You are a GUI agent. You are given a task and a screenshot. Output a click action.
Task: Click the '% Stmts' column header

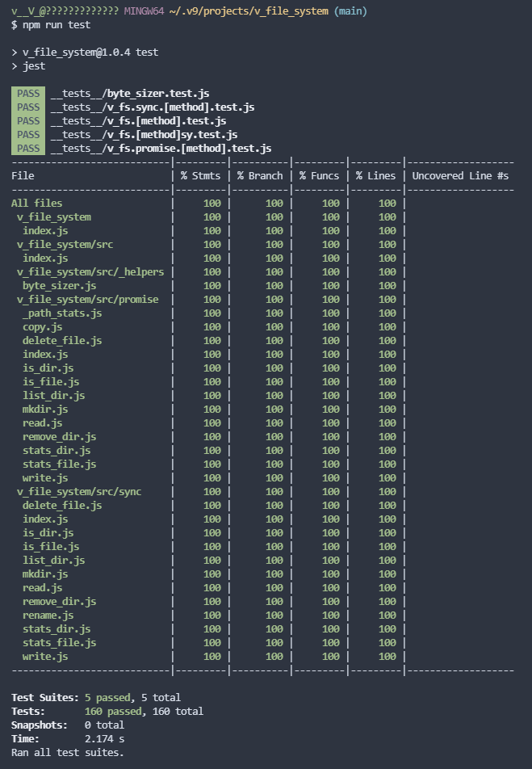tap(200, 175)
